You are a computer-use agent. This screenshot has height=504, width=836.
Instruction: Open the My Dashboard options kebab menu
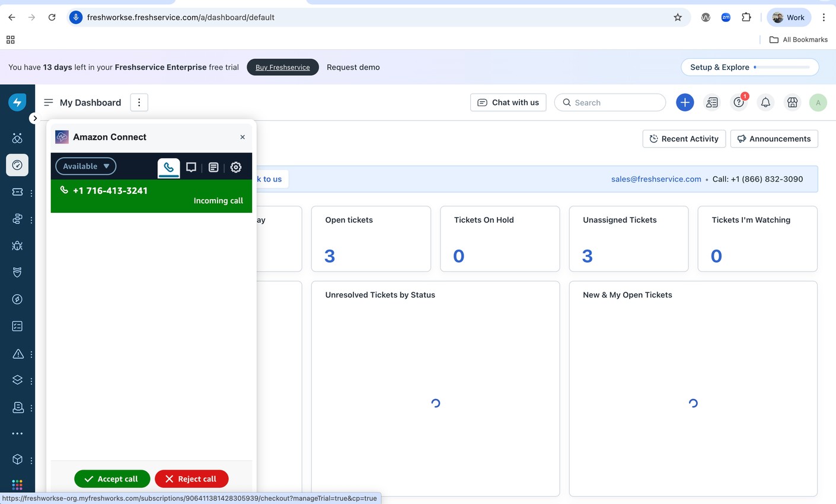coord(139,102)
